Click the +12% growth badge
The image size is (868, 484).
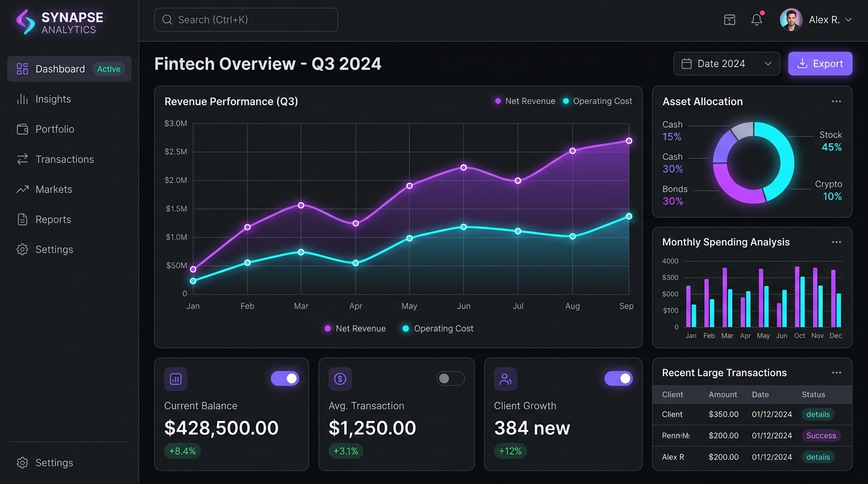[510, 451]
